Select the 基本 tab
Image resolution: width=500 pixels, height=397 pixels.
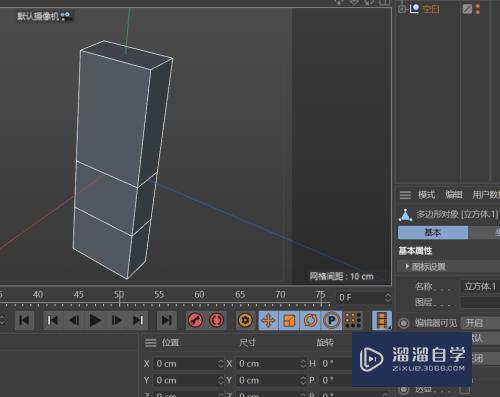pos(433,232)
